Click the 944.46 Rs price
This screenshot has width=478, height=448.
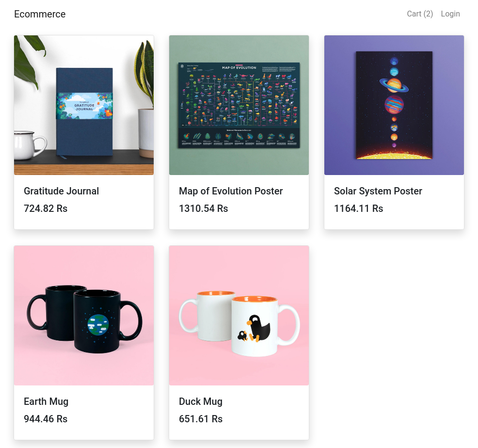pos(46,419)
